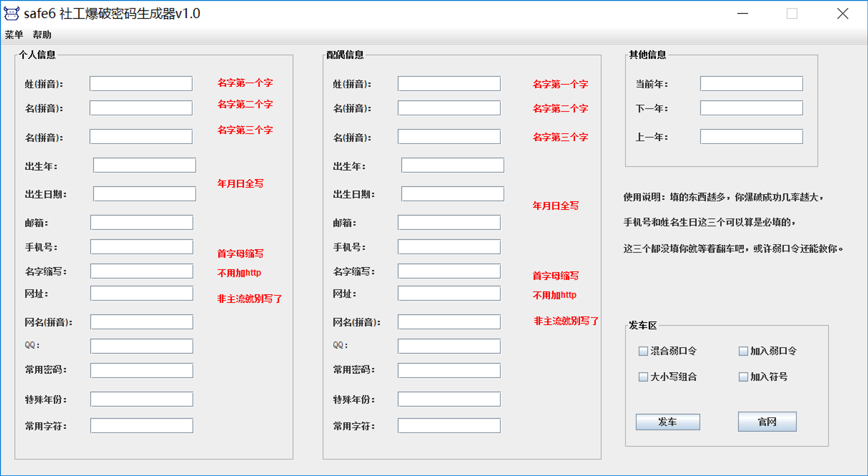
Task: Open the 帮助 menu
Action: [x=42, y=35]
